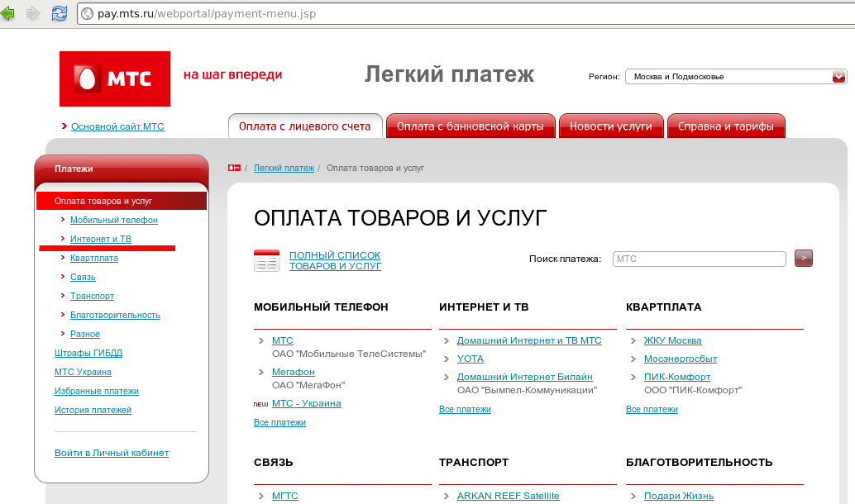Click the arrow bullet beside ПИК-Комфорт
The image size is (855, 504).
coord(633,377)
